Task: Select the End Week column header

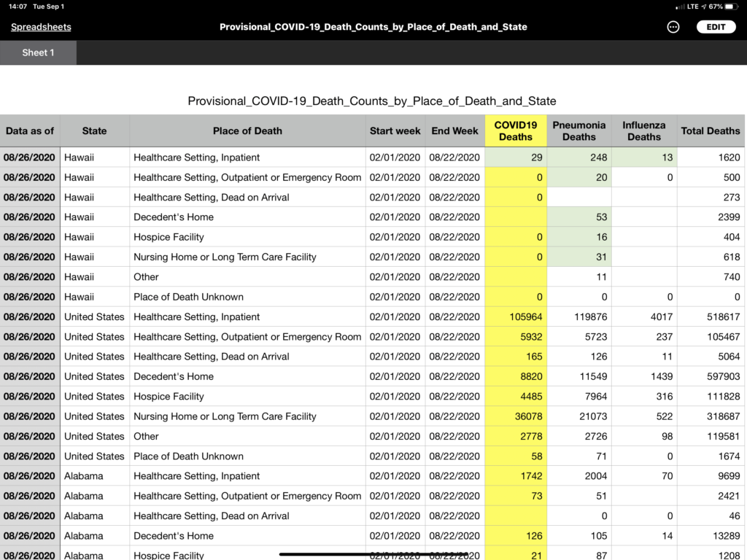Action: (x=455, y=131)
